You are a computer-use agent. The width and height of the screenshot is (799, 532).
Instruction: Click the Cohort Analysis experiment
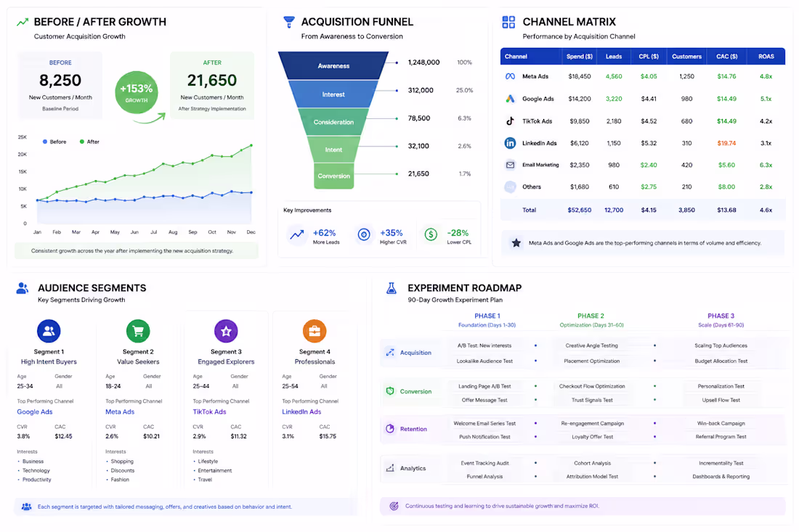tap(592, 463)
